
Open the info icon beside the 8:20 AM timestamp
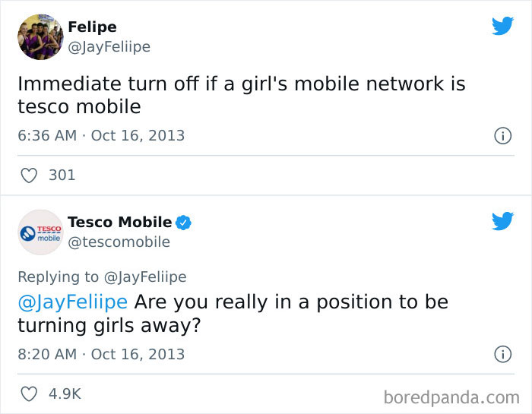pos(502,354)
